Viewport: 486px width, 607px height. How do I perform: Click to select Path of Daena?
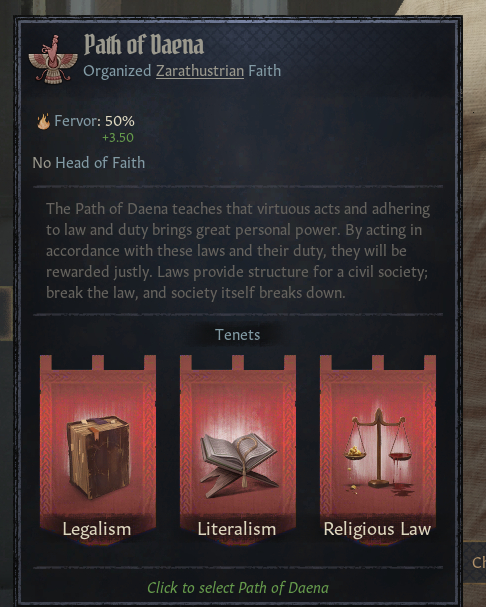[238, 588]
